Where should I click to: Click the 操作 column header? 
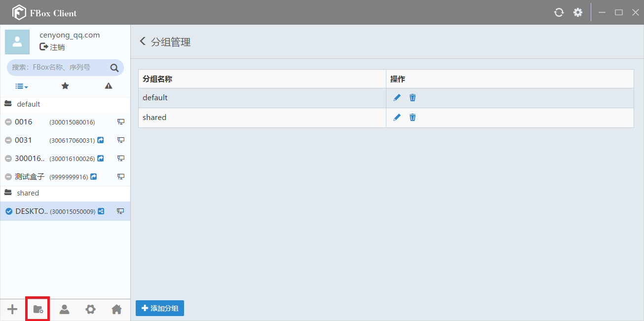(x=510, y=79)
